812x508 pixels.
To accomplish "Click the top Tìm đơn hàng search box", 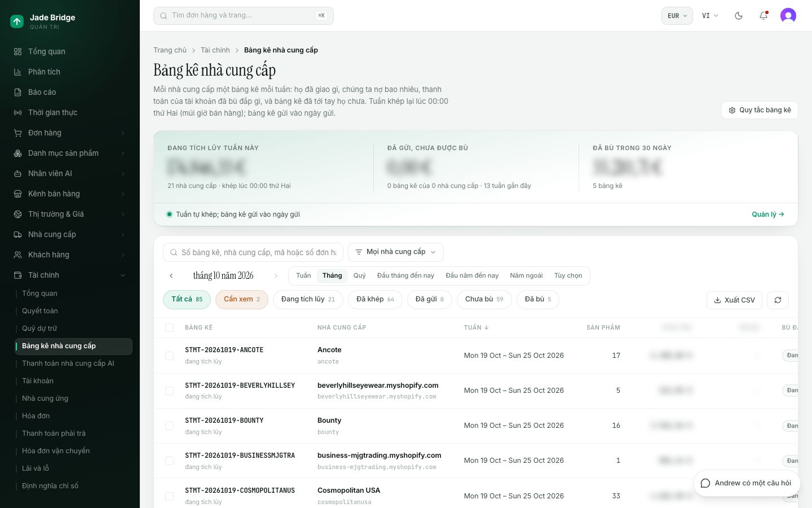I will 244,16.
